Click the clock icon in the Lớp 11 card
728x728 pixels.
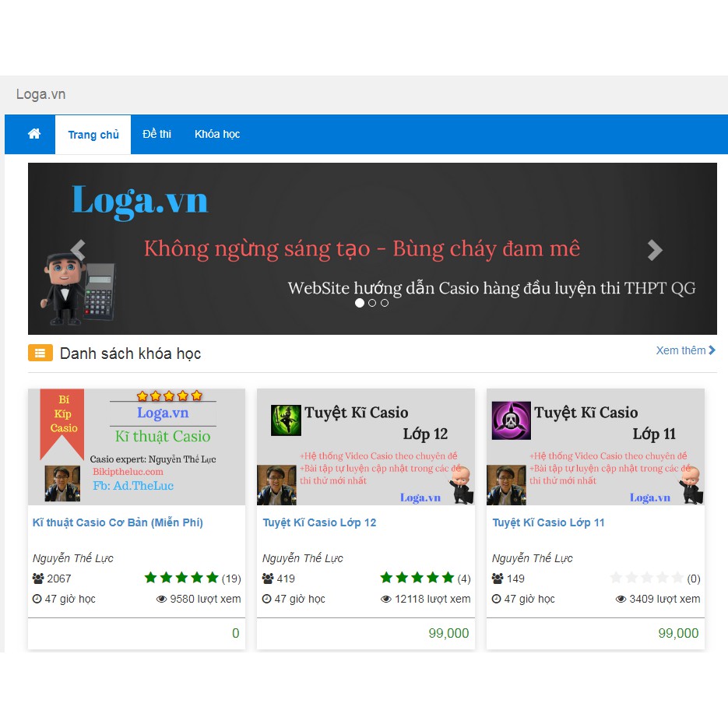pyautogui.click(x=496, y=599)
